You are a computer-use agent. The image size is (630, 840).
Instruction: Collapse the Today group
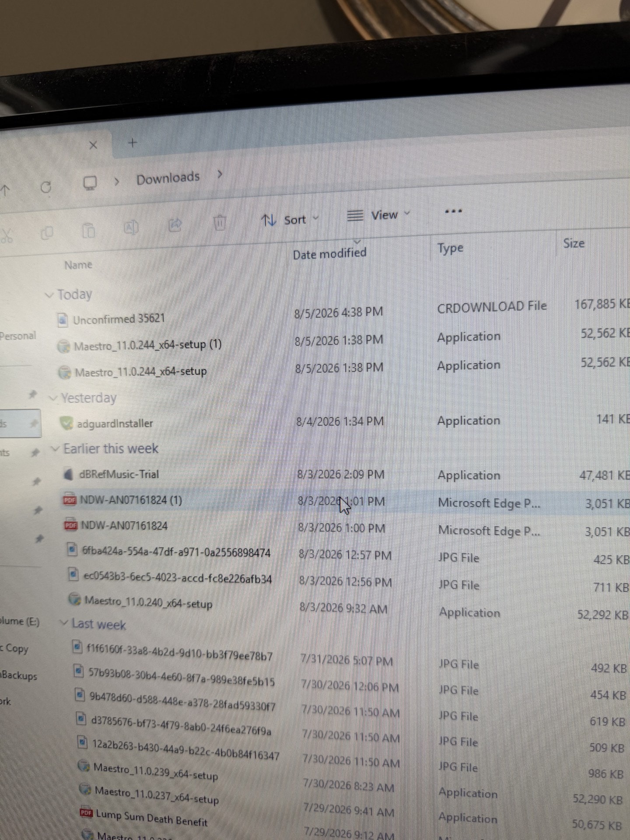pos(49,295)
